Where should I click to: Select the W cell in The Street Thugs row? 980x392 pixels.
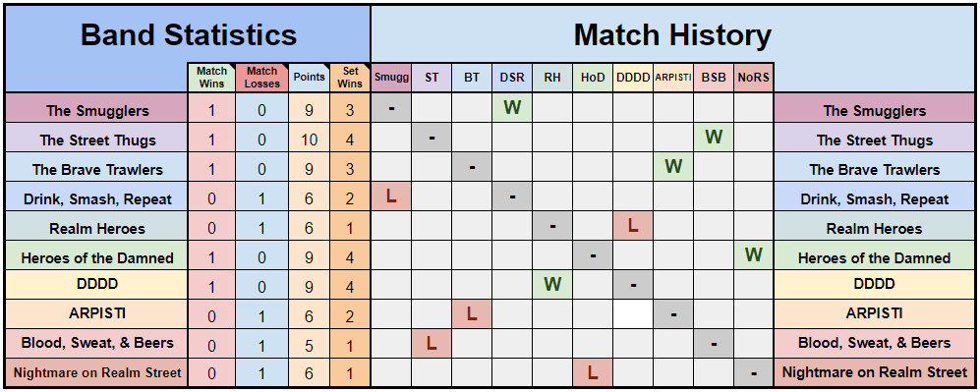(x=714, y=138)
